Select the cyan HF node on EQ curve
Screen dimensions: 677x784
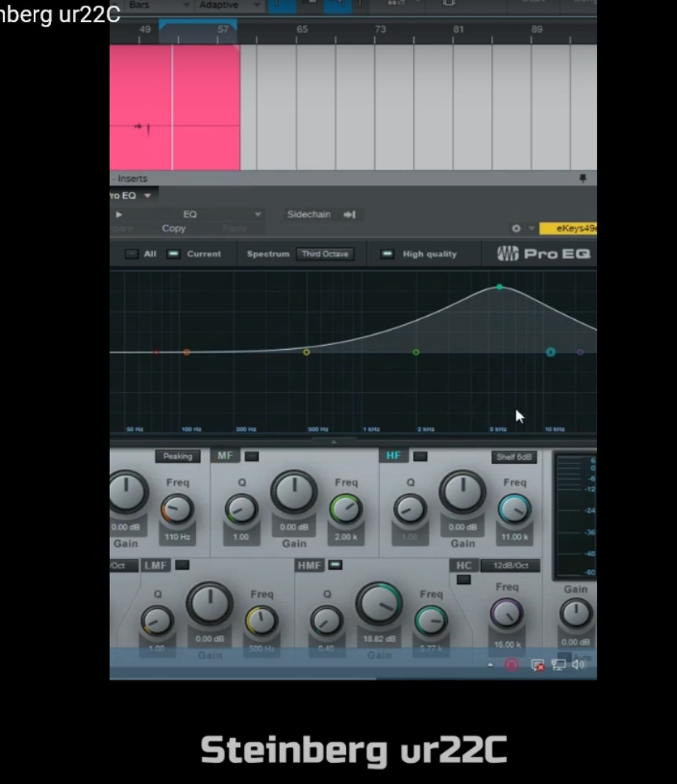pyautogui.click(x=551, y=353)
